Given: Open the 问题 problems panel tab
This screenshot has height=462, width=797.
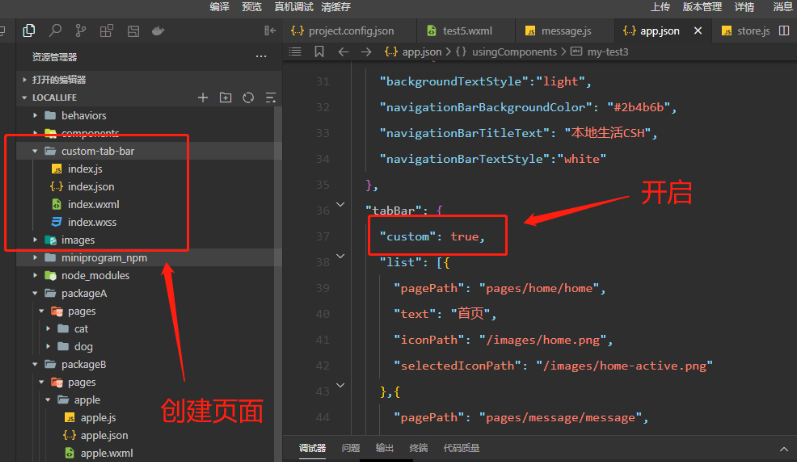Looking at the screenshot, I should tap(351, 448).
